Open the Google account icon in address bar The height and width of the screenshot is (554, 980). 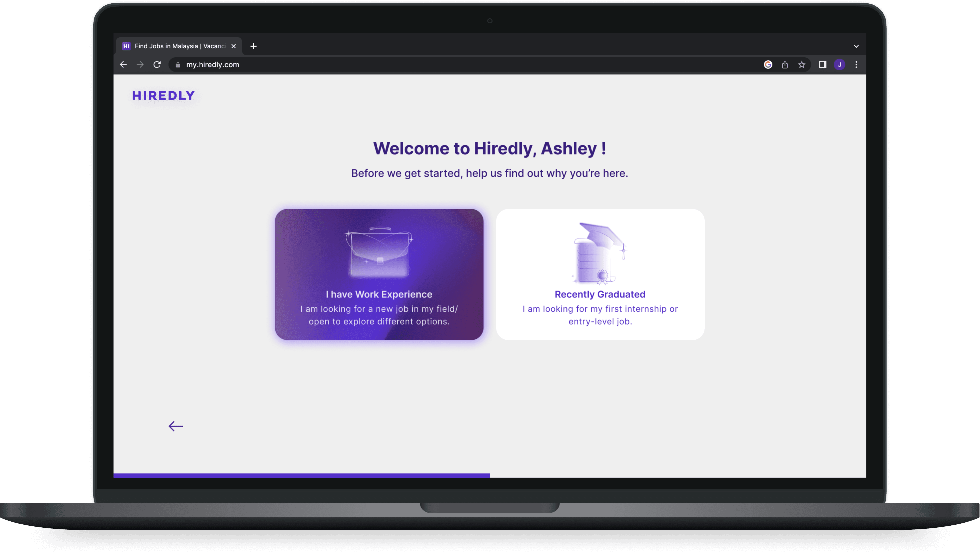click(768, 65)
